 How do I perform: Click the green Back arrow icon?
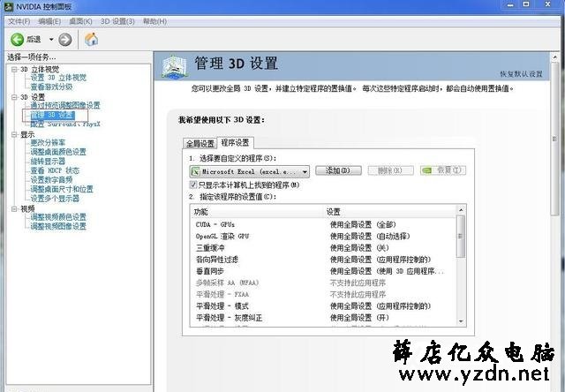click(x=17, y=39)
